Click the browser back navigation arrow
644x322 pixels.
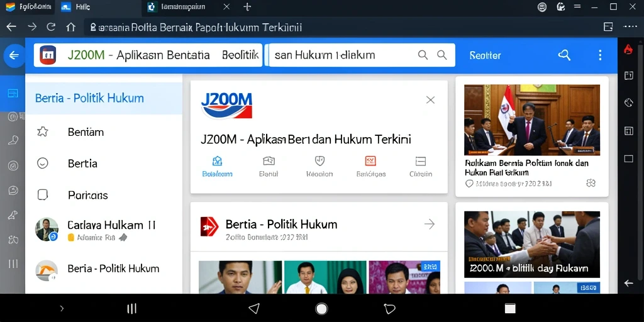point(11,27)
